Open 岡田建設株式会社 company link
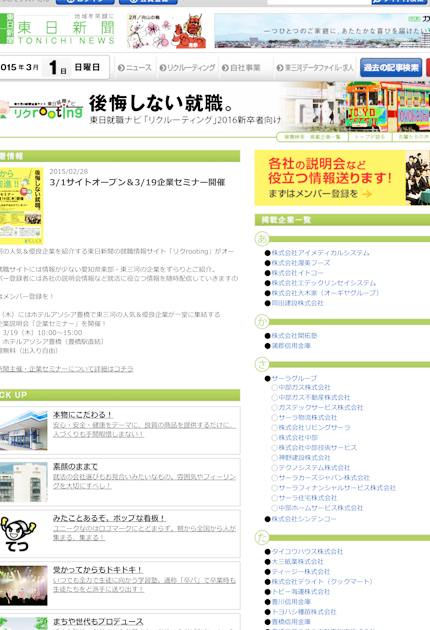This screenshot has width=430, height=630. (297, 303)
